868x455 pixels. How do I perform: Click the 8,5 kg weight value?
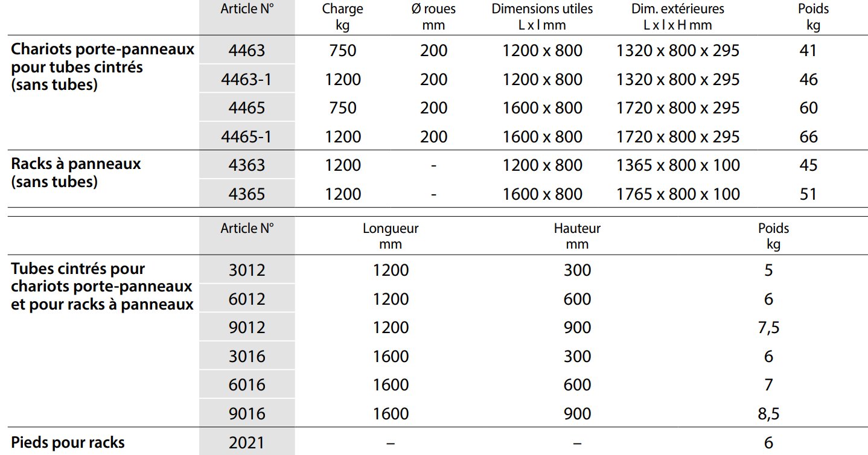pyautogui.click(x=768, y=414)
